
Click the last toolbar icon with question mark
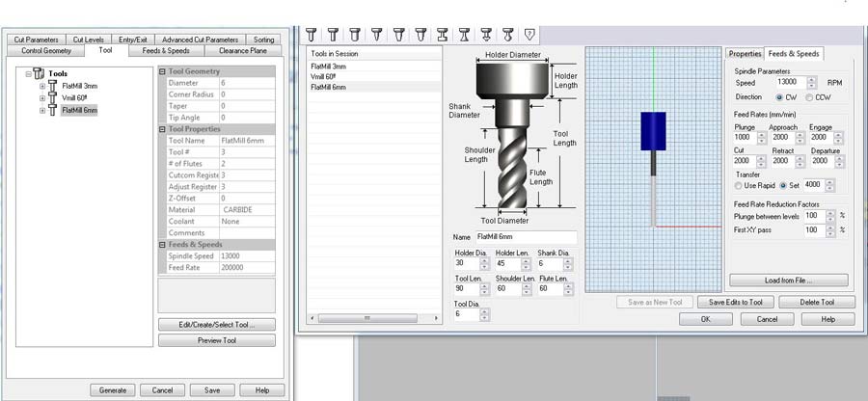(529, 35)
